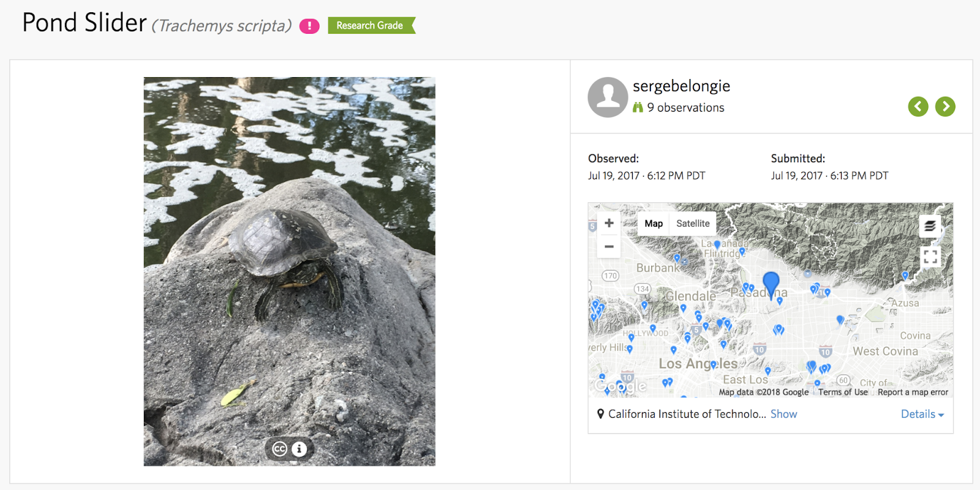Image resolution: width=980 pixels, height=490 pixels.
Task: Click the Creative Commons license icon
Action: (280, 449)
